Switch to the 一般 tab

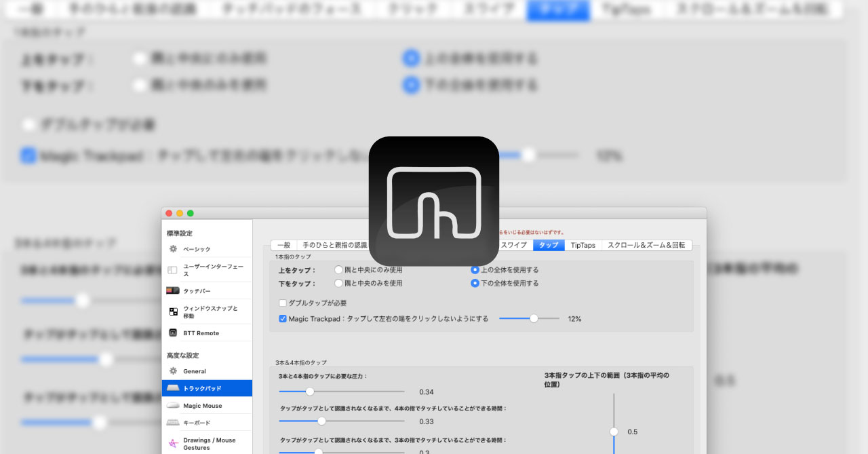tap(284, 245)
